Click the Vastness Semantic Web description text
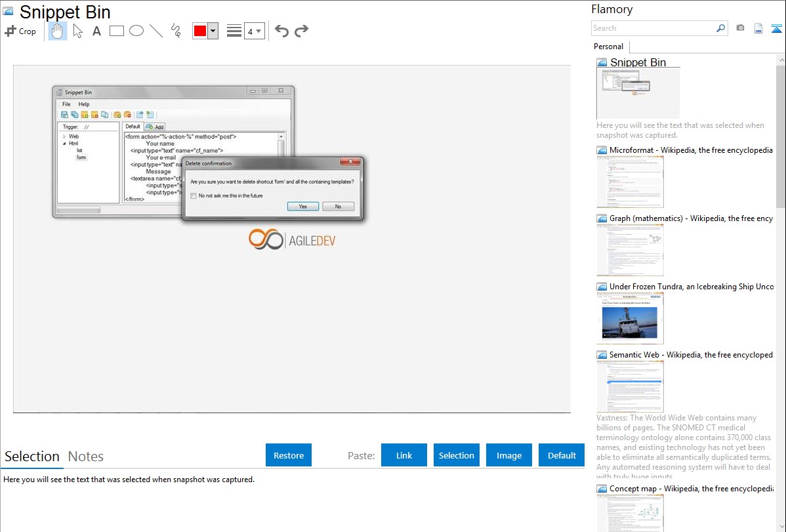Viewport: 786px width, 532px height. coord(684,447)
